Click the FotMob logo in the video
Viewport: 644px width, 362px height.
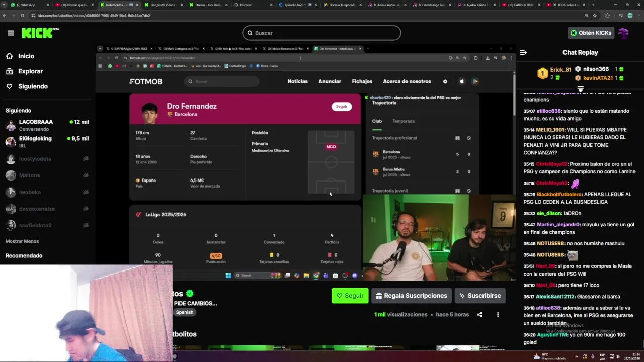click(146, 81)
